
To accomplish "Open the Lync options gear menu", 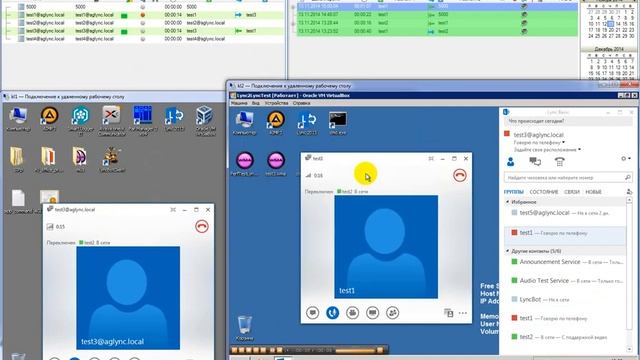I will coord(626,158).
